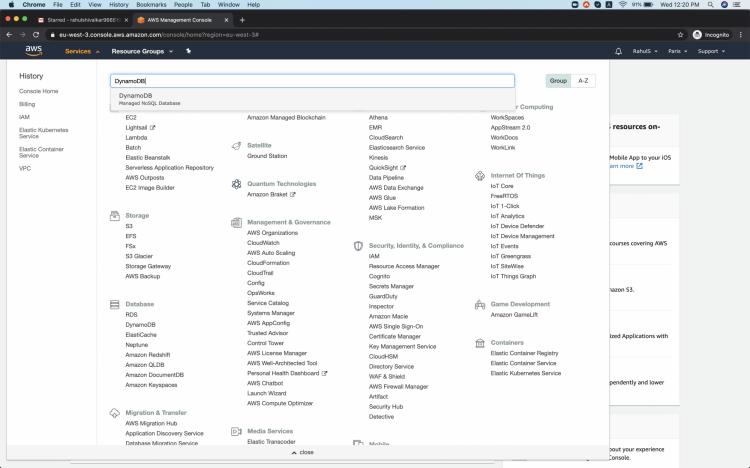Click the pin shortcuts icon in navbar

pos(187,51)
